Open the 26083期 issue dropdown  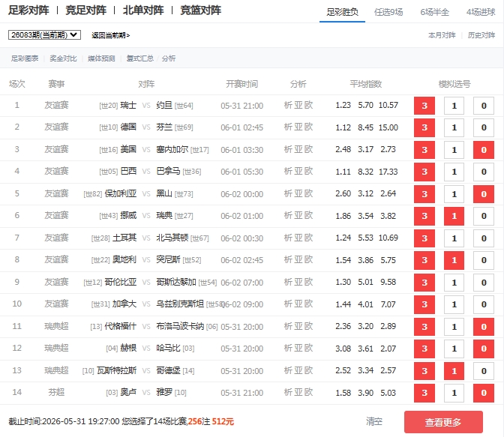click(44, 34)
